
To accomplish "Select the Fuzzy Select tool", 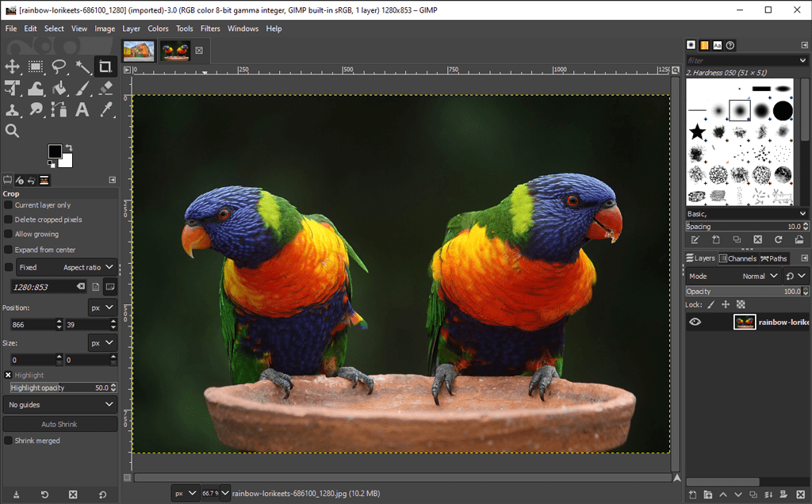I will [x=82, y=67].
